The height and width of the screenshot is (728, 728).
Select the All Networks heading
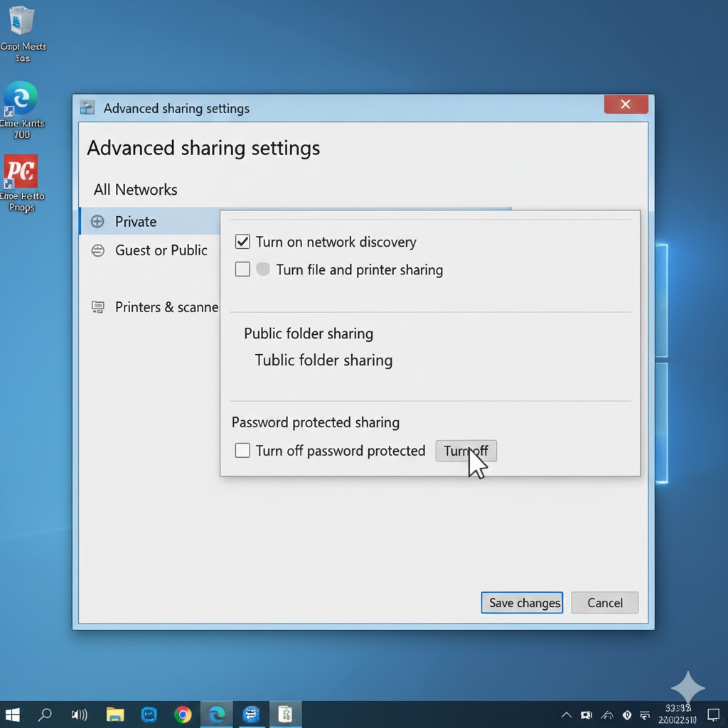coord(135,190)
